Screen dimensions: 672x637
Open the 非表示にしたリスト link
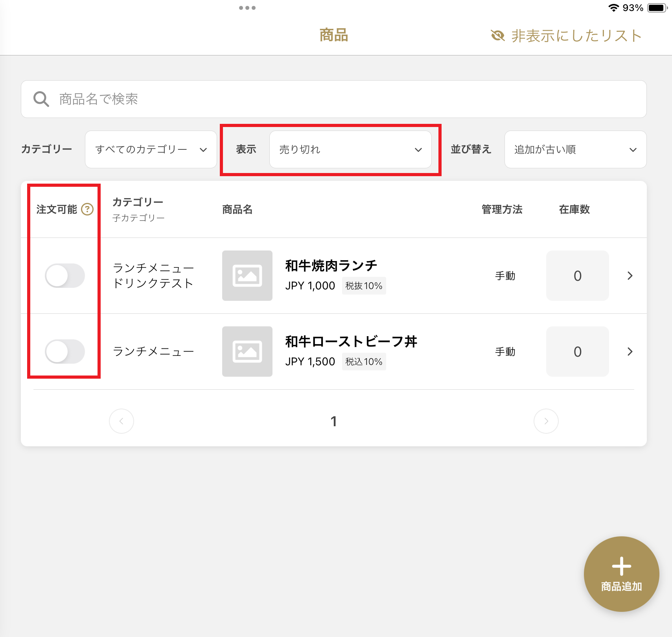pos(576,36)
